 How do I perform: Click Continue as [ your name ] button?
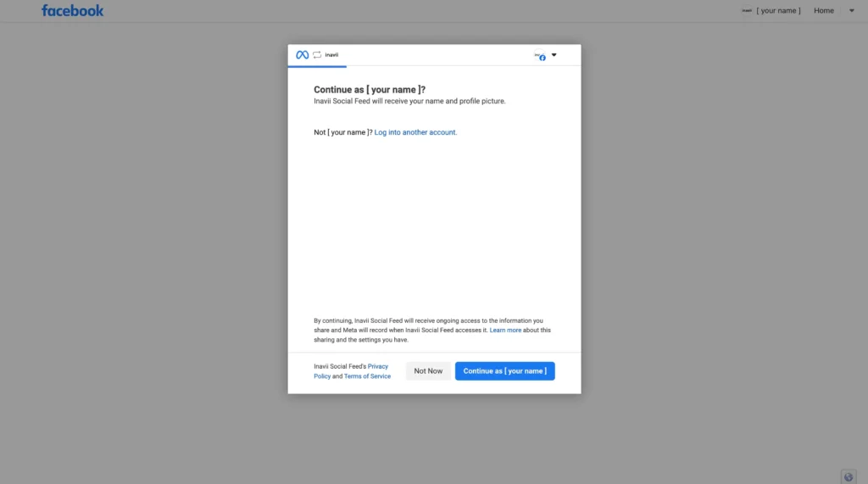coord(505,371)
